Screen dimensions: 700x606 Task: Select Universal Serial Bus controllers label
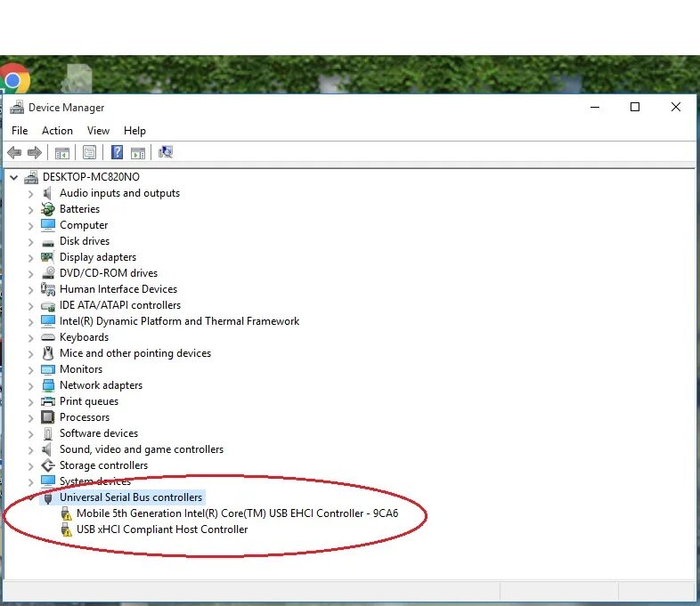point(131,497)
